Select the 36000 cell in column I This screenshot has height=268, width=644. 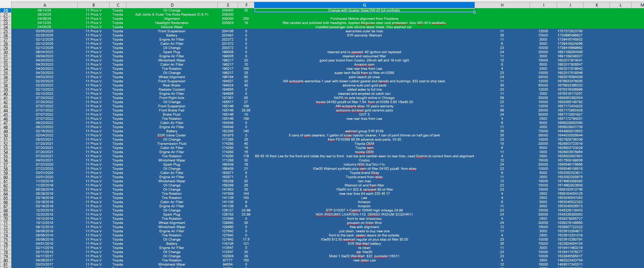(x=543, y=135)
